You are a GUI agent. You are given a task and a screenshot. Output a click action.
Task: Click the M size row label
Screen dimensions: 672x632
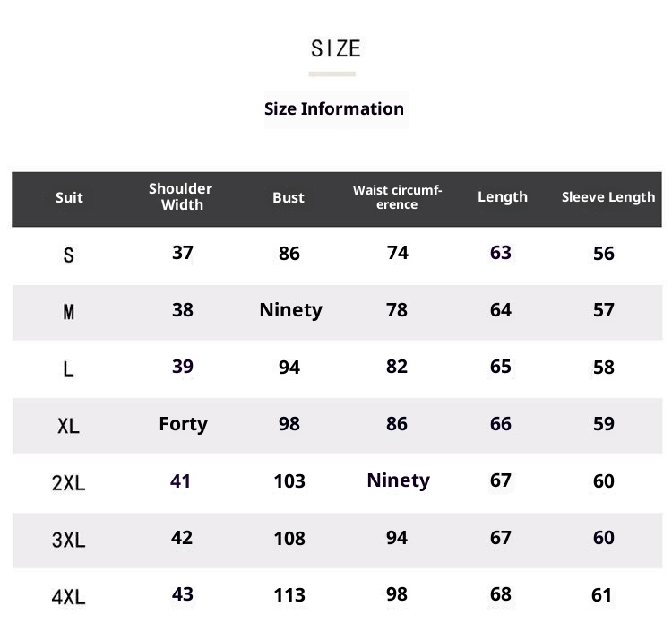69,312
